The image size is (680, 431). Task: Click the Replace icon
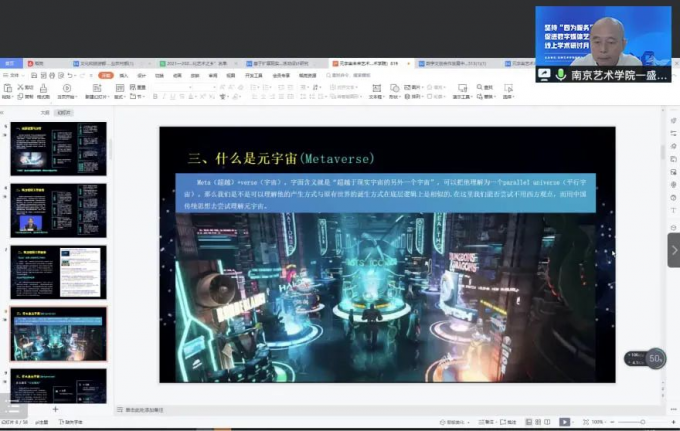pyautogui.click(x=480, y=96)
